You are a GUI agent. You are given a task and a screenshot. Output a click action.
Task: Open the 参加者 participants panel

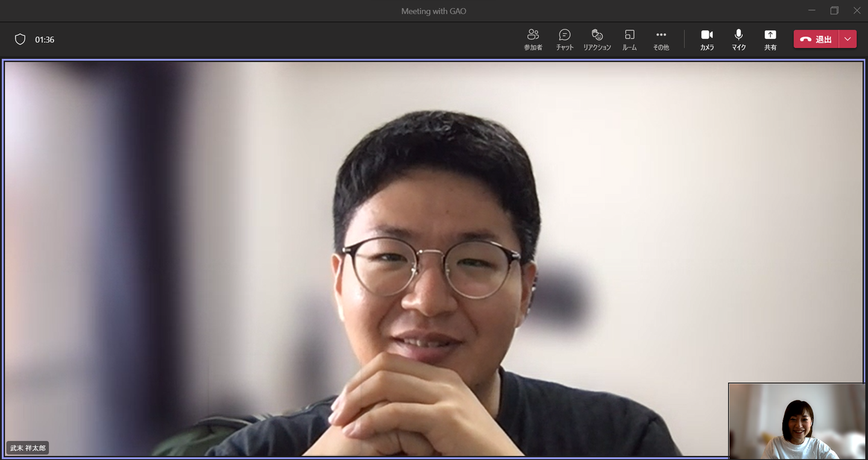coord(533,39)
